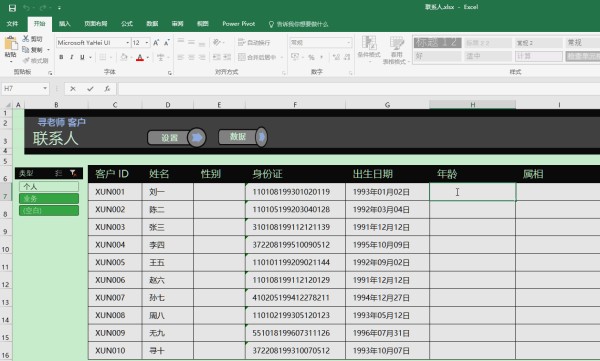Apply the 适中 cell style

point(488,56)
